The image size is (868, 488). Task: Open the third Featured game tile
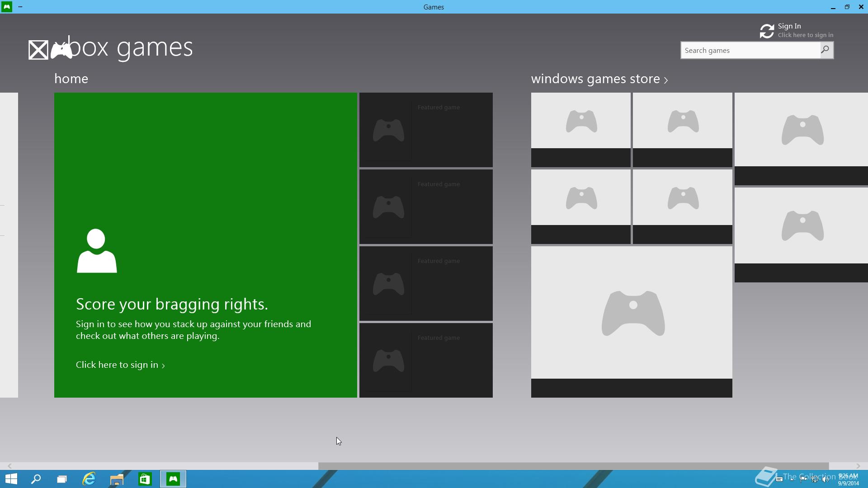click(426, 283)
